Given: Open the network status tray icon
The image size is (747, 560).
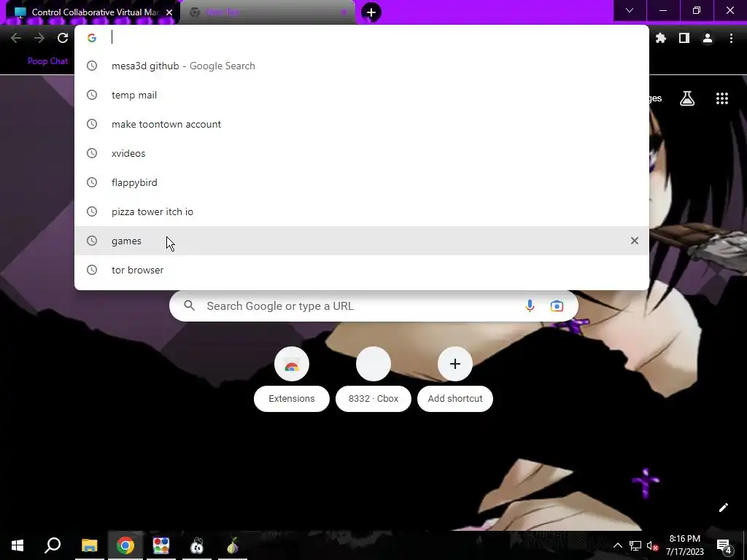Looking at the screenshot, I should coord(635,545).
